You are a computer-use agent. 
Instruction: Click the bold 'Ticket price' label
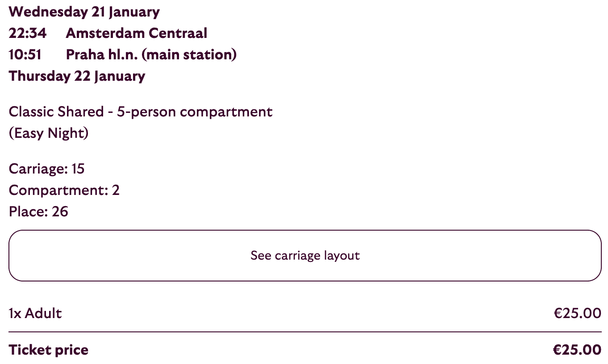(x=48, y=350)
